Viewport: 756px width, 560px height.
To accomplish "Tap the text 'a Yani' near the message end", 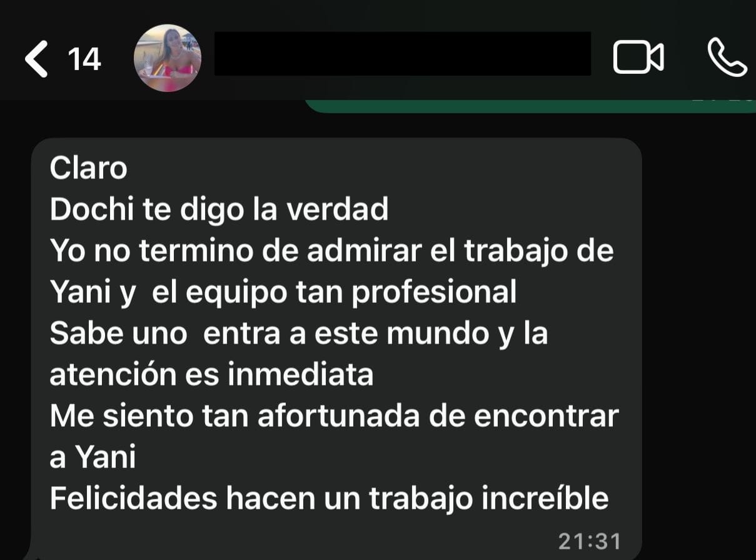I will (93, 457).
